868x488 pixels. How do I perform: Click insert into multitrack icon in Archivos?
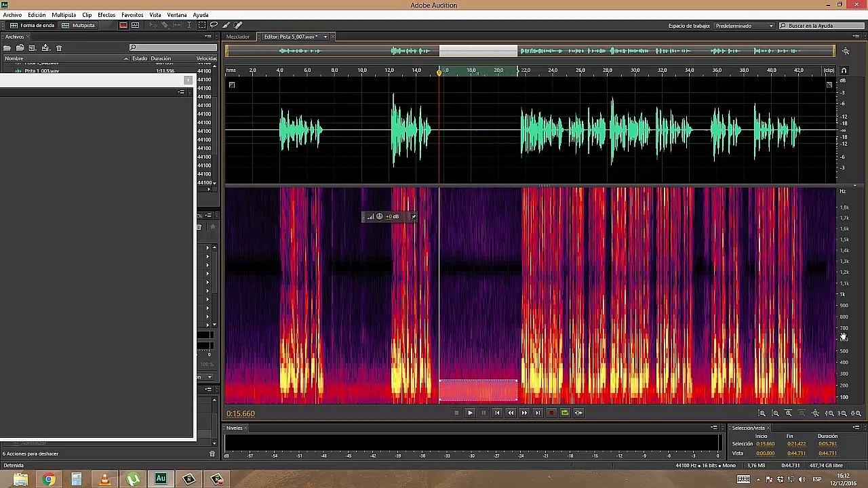[x=45, y=48]
